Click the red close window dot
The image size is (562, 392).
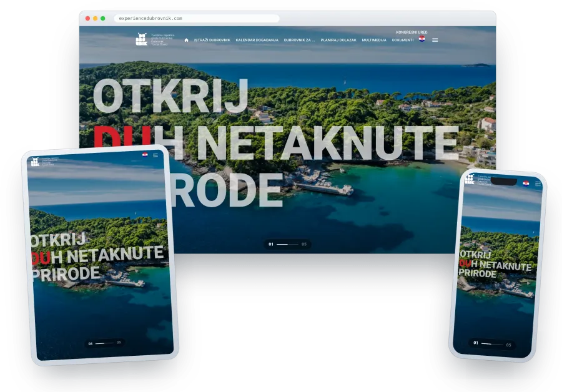[87, 18]
